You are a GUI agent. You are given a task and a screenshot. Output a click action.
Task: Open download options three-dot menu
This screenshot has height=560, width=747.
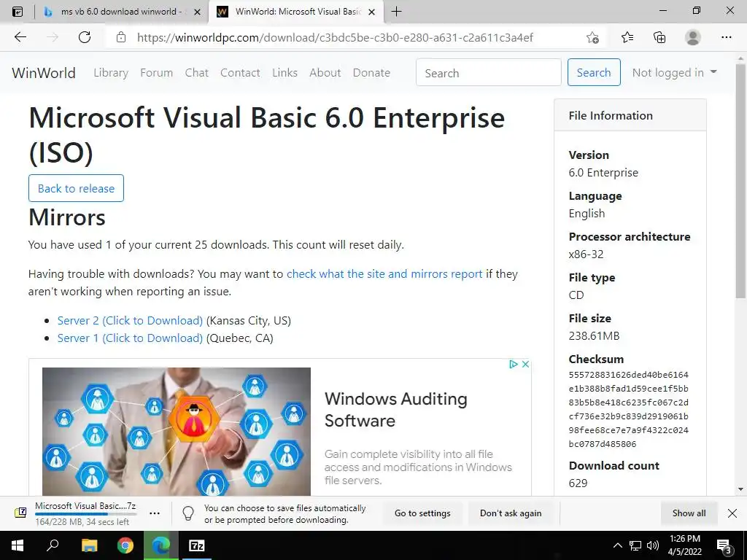pyautogui.click(x=155, y=513)
